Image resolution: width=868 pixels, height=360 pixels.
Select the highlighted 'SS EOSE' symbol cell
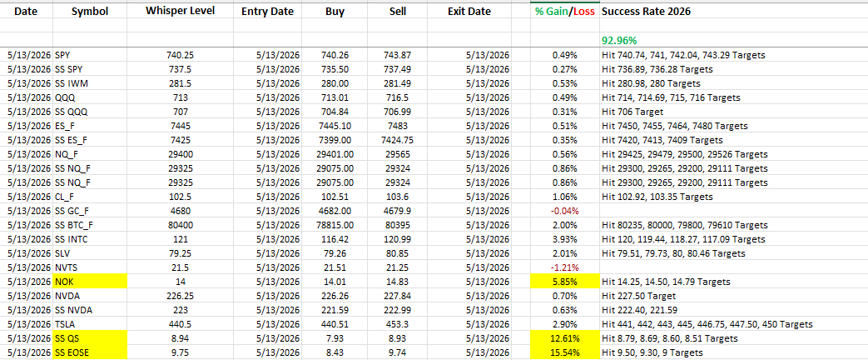[90, 352]
